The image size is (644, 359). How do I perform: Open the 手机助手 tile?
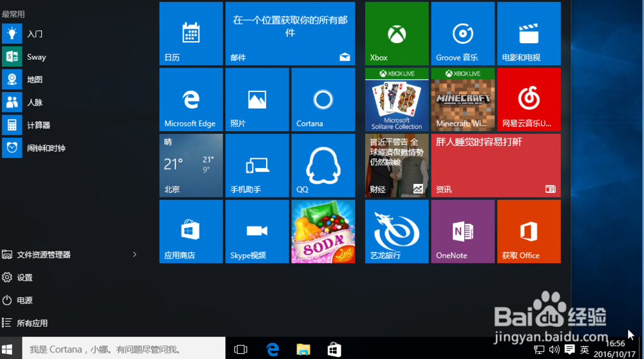coord(257,166)
